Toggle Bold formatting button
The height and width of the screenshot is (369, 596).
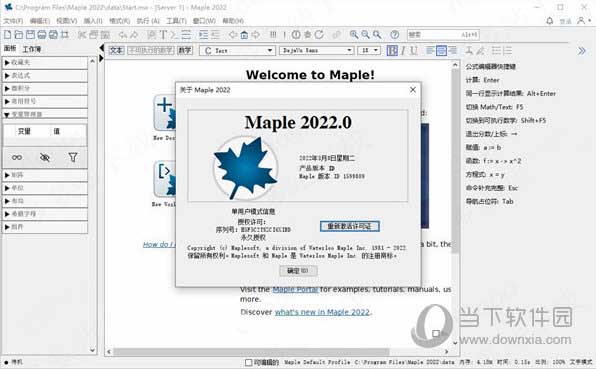pos(392,50)
